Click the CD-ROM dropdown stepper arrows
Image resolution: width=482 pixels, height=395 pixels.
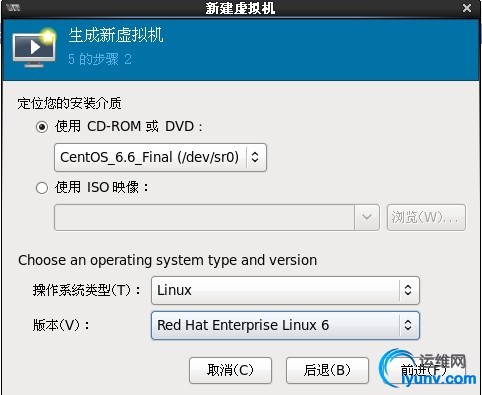click(x=255, y=157)
